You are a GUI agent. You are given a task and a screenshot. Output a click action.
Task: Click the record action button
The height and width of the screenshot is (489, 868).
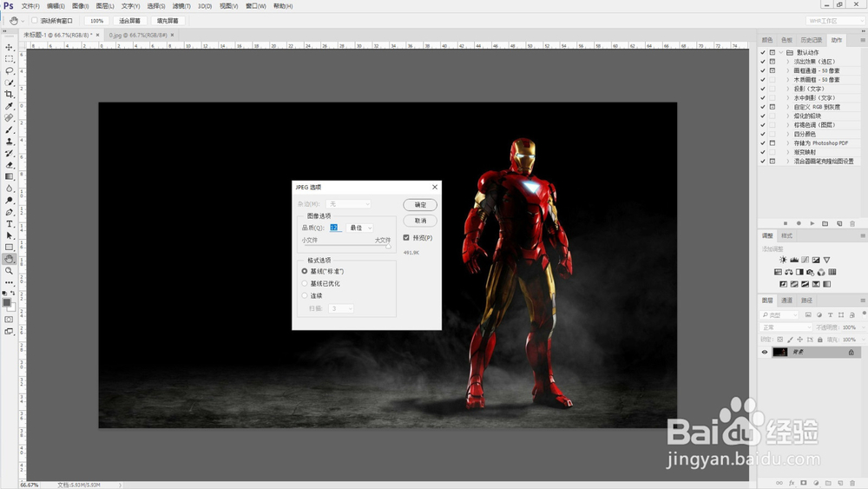point(799,223)
